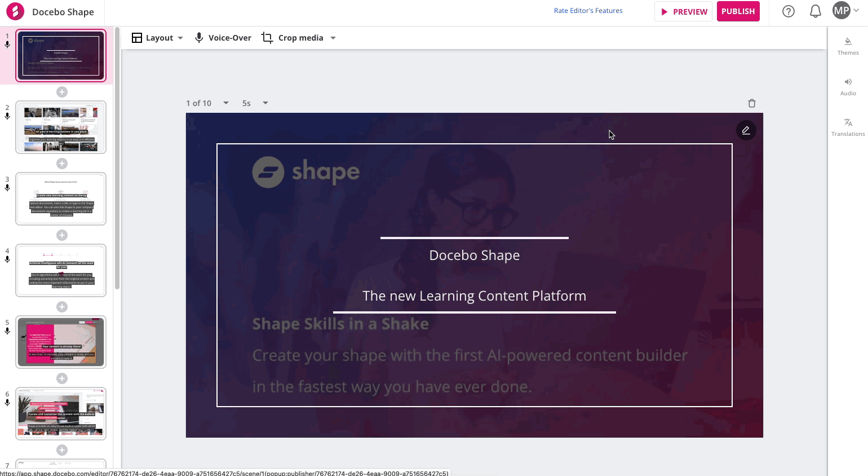Click the Docebo Shape logo icon
868x476 pixels.
pyautogui.click(x=15, y=11)
